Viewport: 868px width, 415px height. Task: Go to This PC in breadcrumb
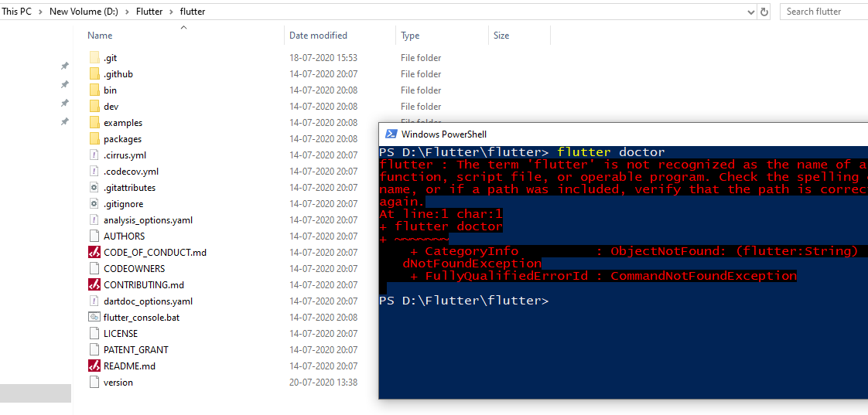(x=16, y=12)
